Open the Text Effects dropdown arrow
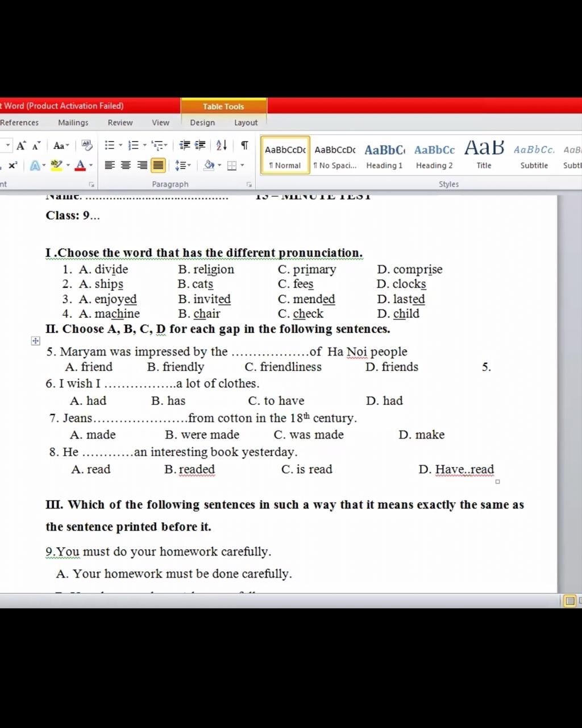The height and width of the screenshot is (728, 582). tap(44, 166)
